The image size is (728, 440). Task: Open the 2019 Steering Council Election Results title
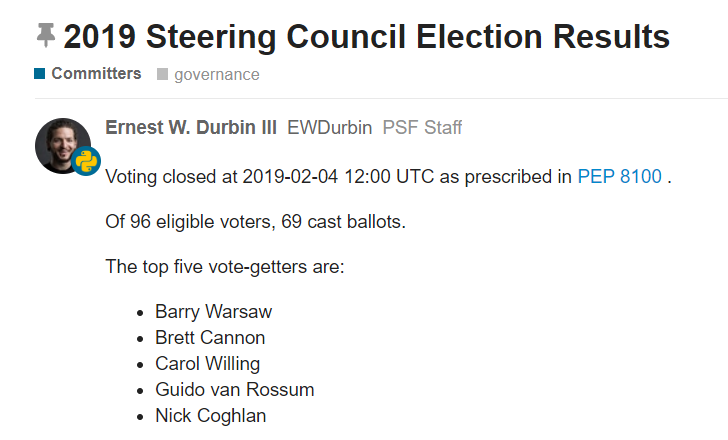[366, 37]
